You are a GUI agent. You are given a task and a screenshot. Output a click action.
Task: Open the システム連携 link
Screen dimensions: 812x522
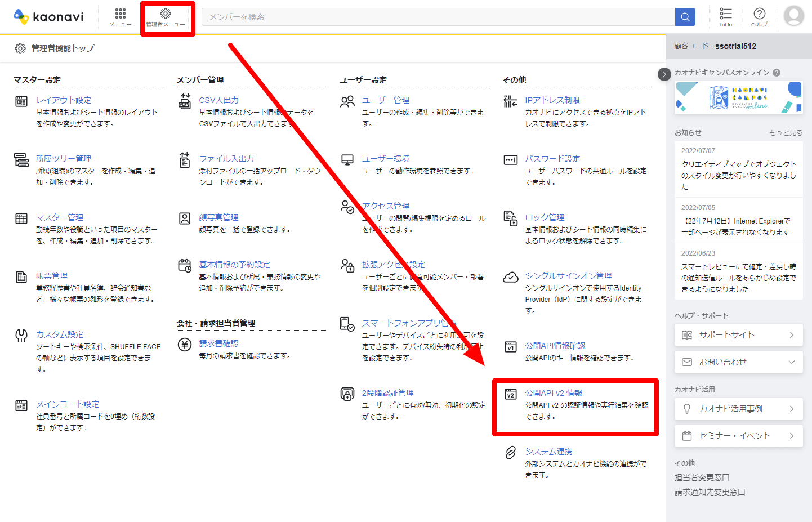coord(548,452)
